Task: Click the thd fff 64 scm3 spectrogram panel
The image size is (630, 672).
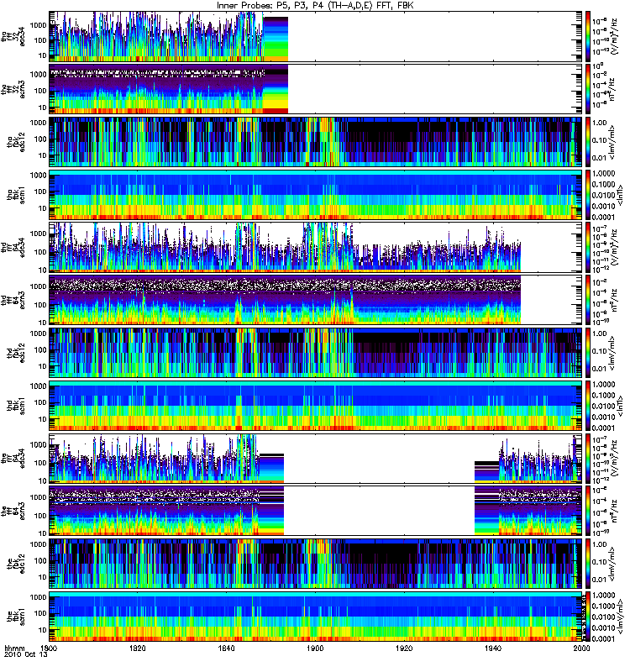Action: 316,300
